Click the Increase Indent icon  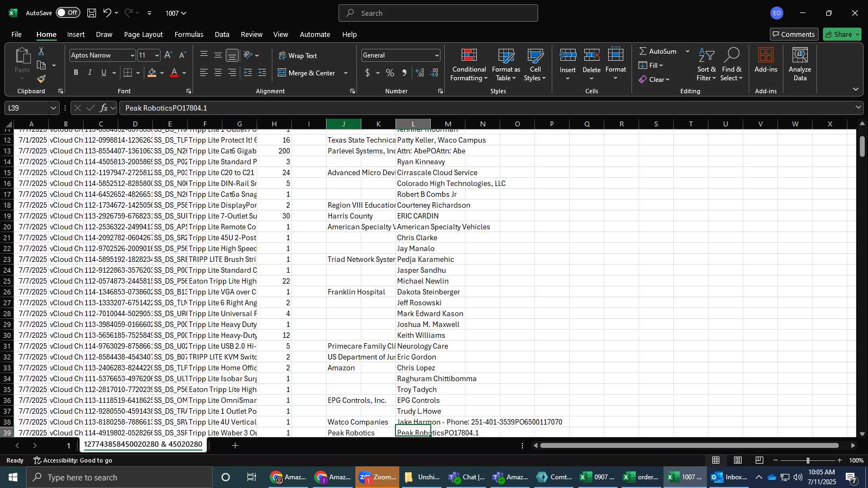tap(262, 73)
